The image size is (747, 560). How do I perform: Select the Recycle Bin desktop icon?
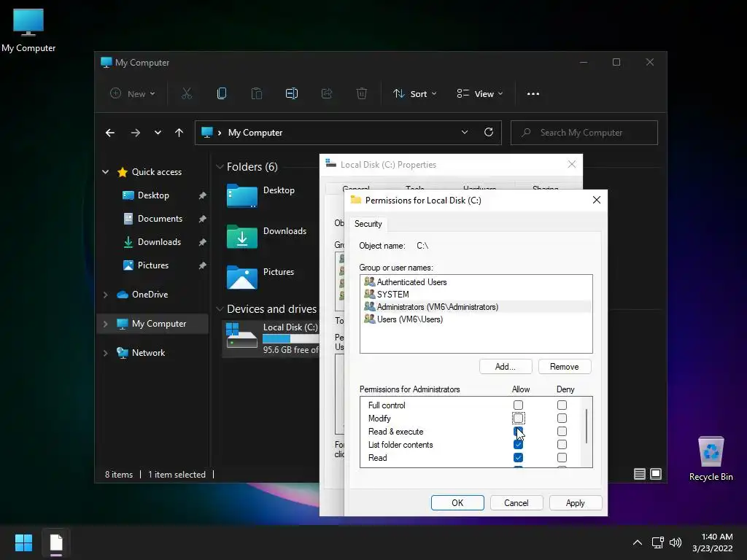pos(711,458)
